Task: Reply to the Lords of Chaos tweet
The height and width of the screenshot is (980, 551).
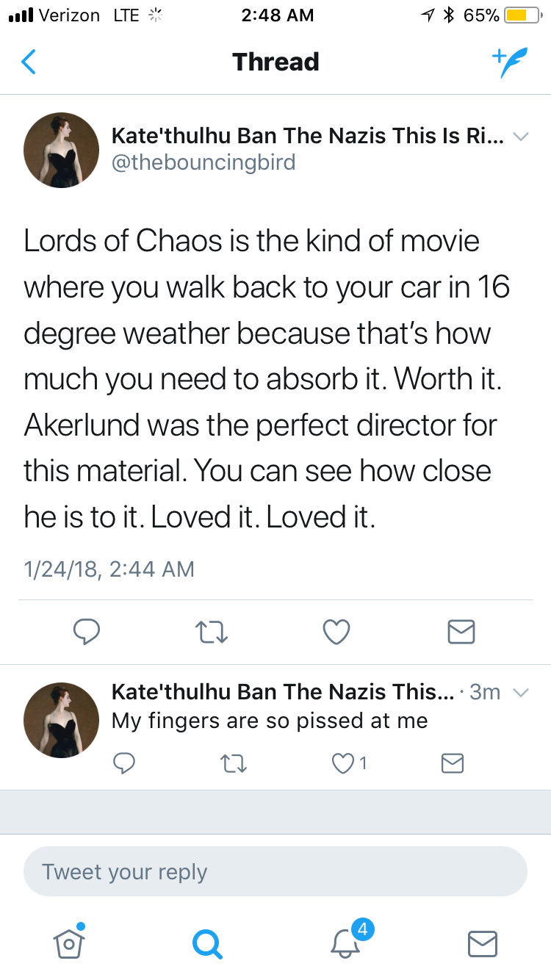Action: point(86,632)
